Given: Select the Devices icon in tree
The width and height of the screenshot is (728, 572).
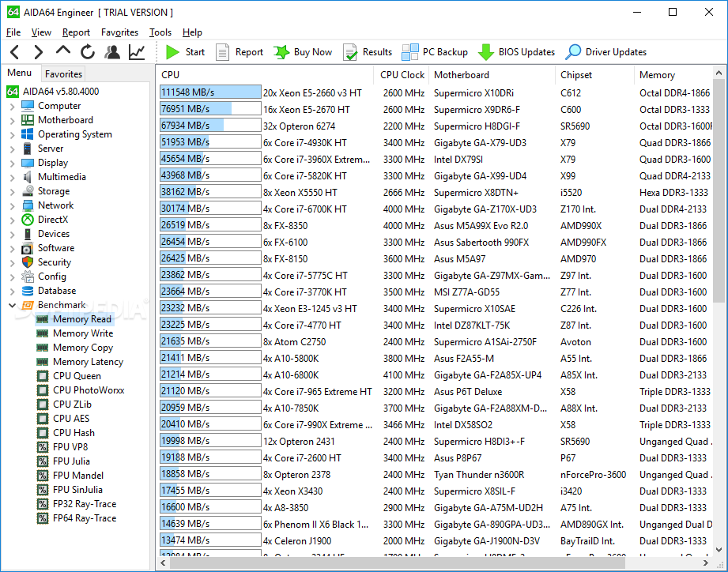Looking at the screenshot, I should coord(28,234).
